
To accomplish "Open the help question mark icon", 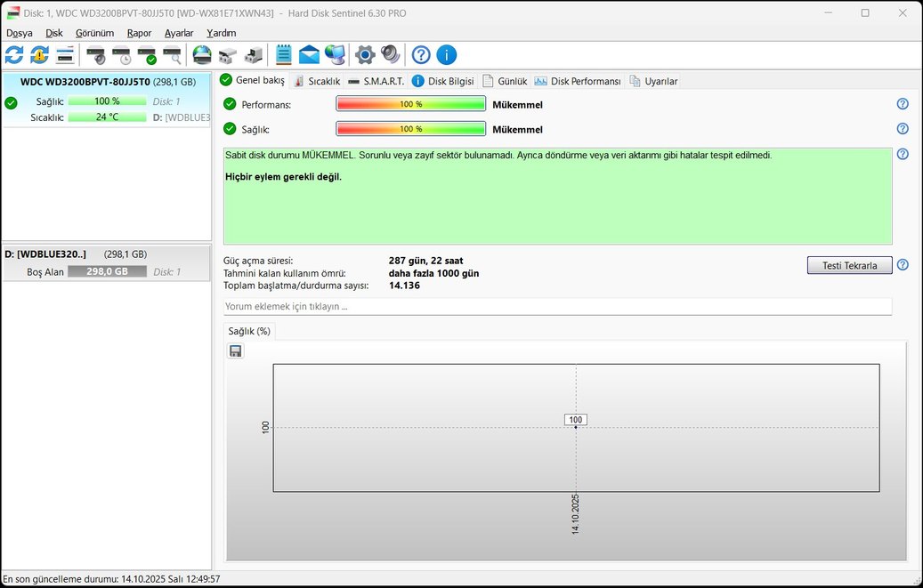I will pos(420,54).
